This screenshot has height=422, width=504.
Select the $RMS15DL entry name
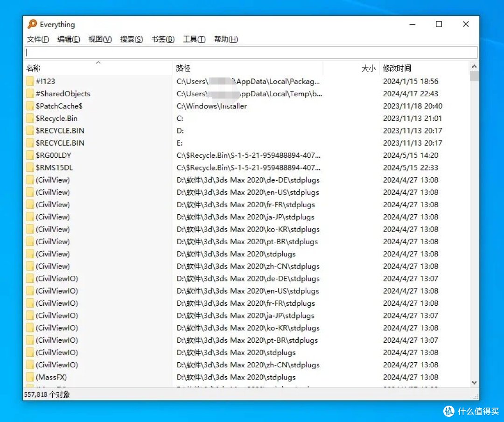(54, 168)
